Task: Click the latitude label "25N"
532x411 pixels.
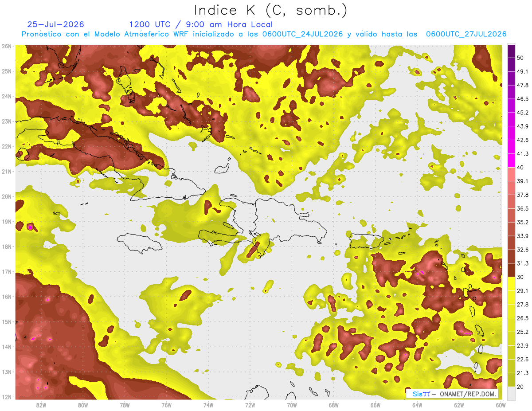Action: click(7, 71)
